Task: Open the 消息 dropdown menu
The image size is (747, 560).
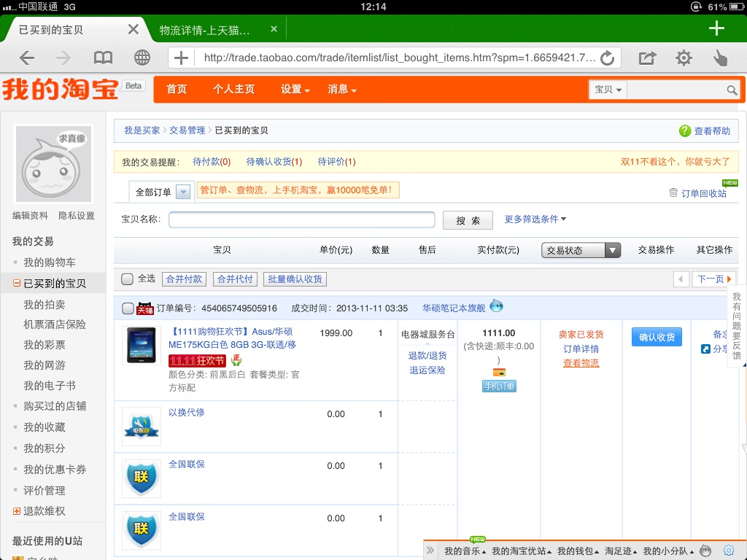Action: [x=342, y=90]
